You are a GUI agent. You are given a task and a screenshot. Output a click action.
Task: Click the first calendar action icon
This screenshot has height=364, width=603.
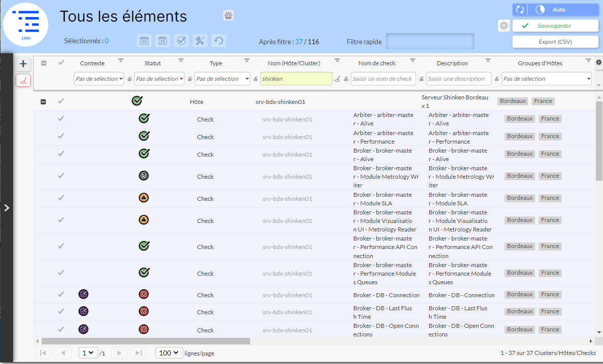(x=144, y=41)
